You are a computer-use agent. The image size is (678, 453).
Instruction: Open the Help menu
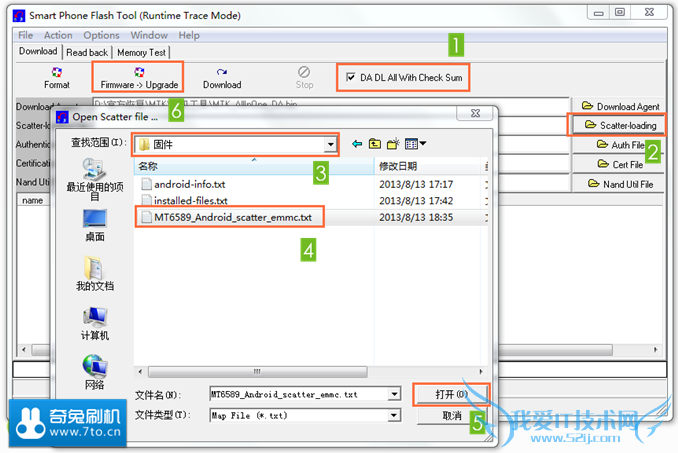pos(189,35)
